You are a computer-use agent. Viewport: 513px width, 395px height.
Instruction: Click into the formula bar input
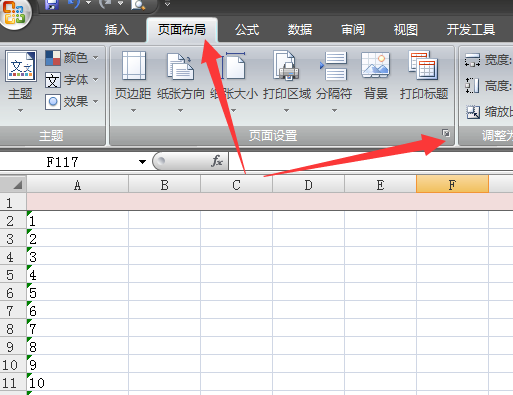click(371, 161)
